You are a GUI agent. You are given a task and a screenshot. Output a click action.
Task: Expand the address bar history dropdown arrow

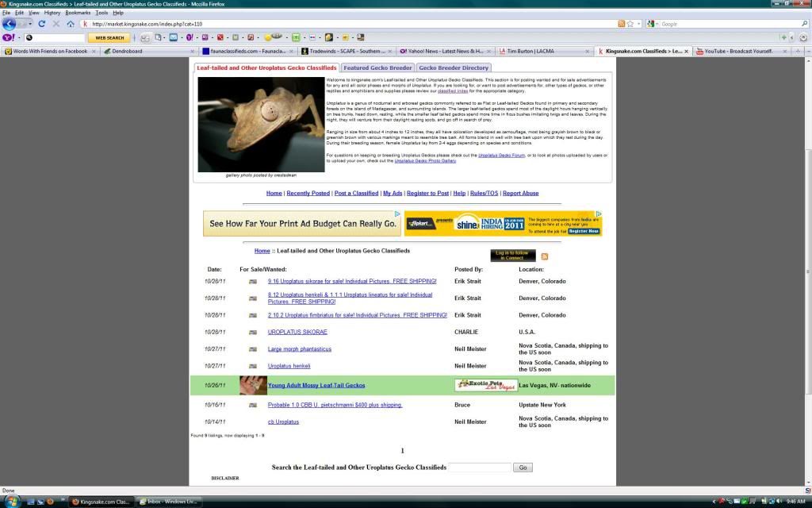pos(639,24)
